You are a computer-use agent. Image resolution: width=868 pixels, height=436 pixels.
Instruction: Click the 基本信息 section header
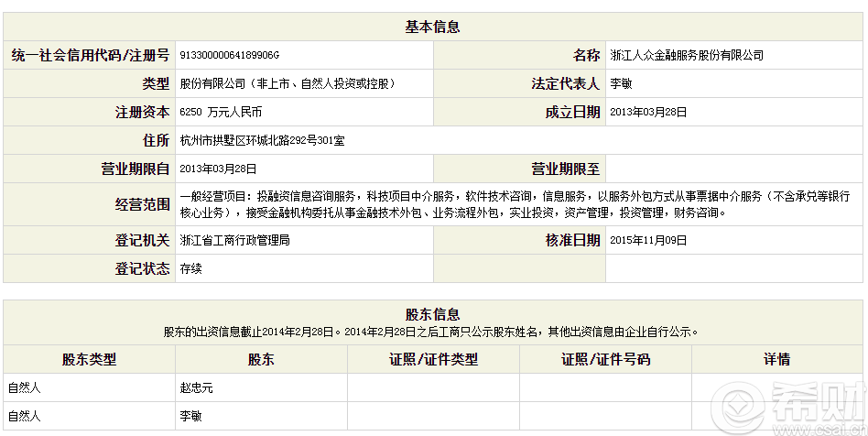pos(432,27)
